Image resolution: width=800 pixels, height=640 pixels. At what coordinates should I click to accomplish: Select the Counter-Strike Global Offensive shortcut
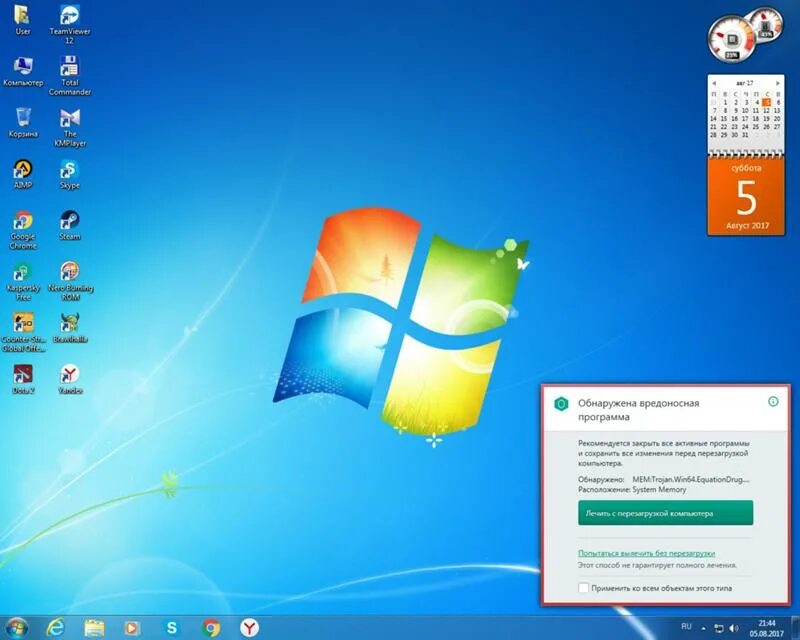(x=23, y=332)
